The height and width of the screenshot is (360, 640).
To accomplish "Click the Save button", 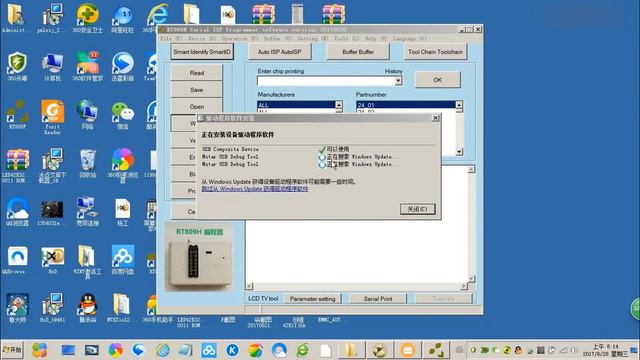I will 196,89.
